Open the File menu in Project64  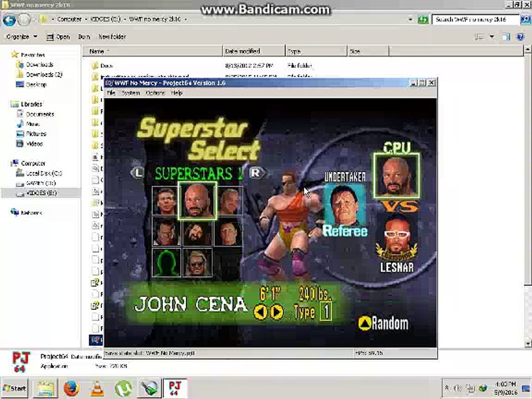click(111, 93)
